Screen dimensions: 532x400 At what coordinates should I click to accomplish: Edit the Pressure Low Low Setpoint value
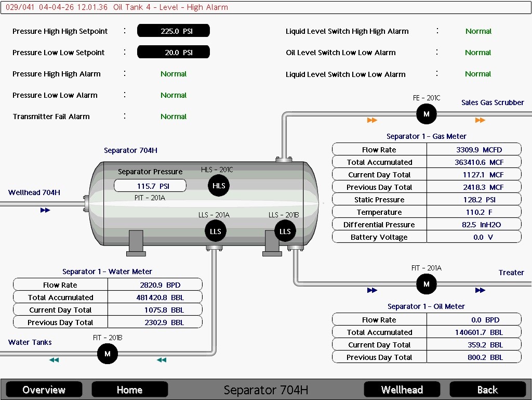coord(174,53)
